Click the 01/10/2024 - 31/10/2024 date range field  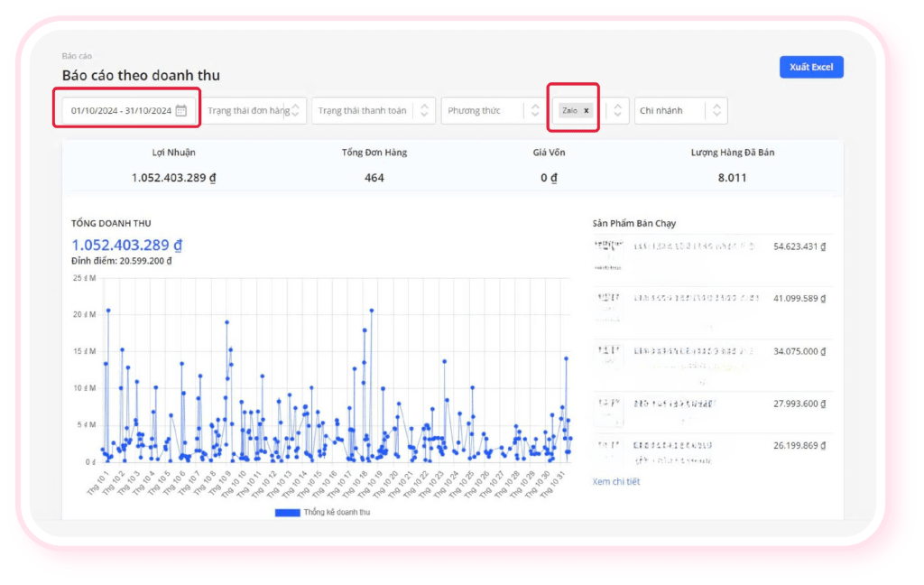(x=121, y=111)
